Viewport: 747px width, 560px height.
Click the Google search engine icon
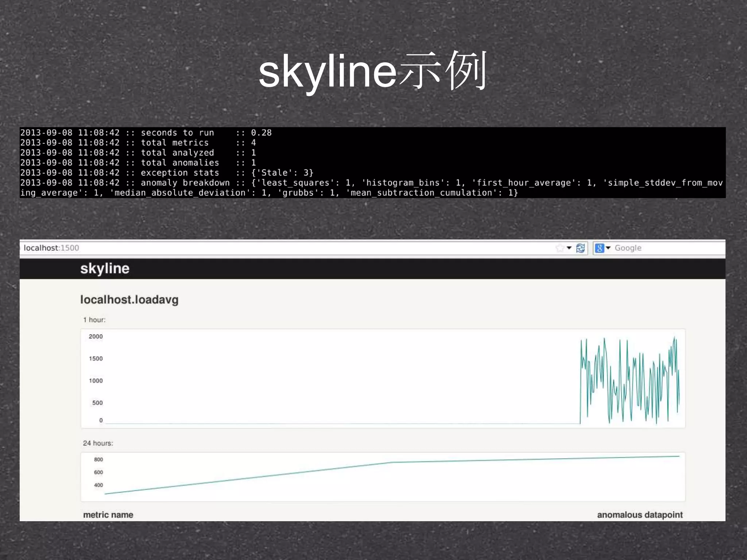click(x=599, y=248)
